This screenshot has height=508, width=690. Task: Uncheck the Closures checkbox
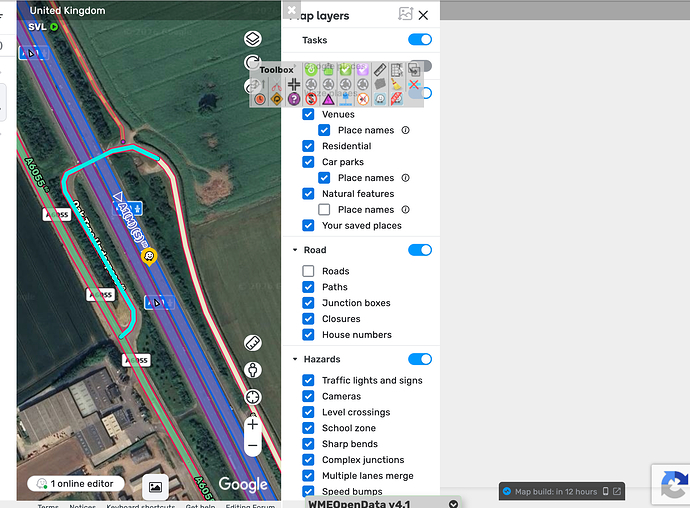click(x=308, y=319)
